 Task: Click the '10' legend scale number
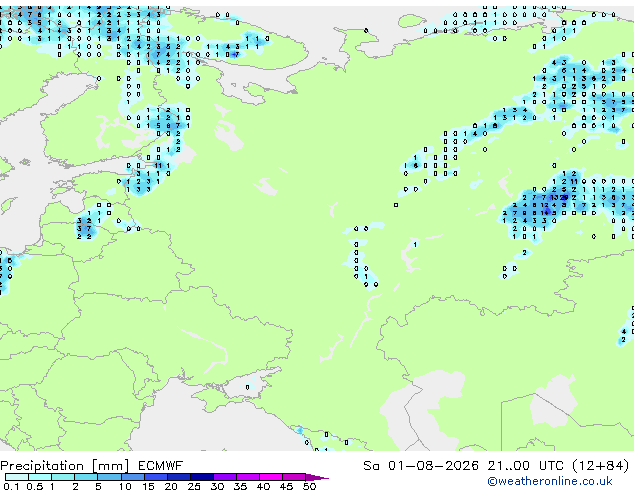125,486
